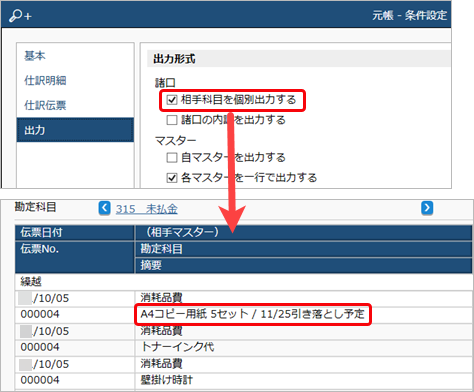The height and width of the screenshot is (392, 474).
Task: Click 消耗品費 above 壁掛け時計 row
Action: click(x=161, y=363)
